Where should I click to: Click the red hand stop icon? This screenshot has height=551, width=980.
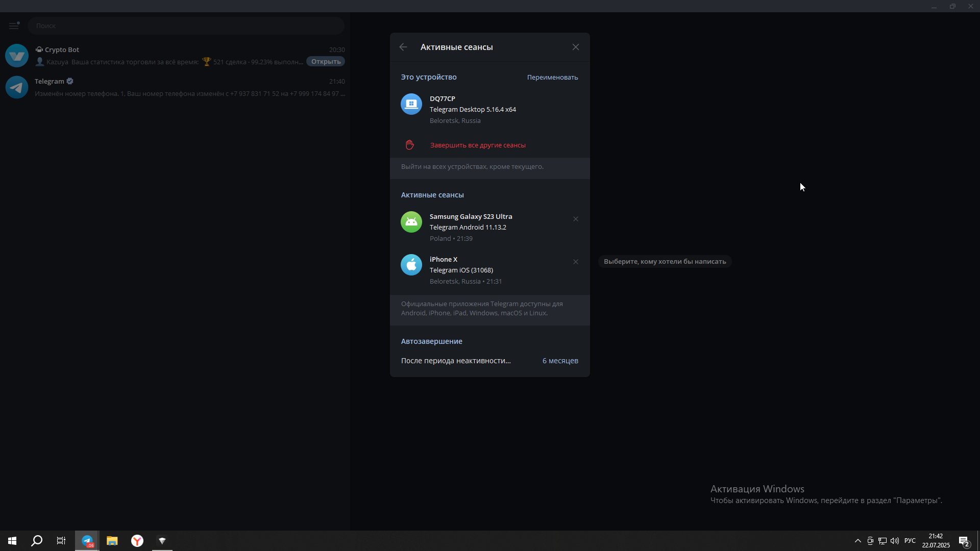click(x=410, y=145)
